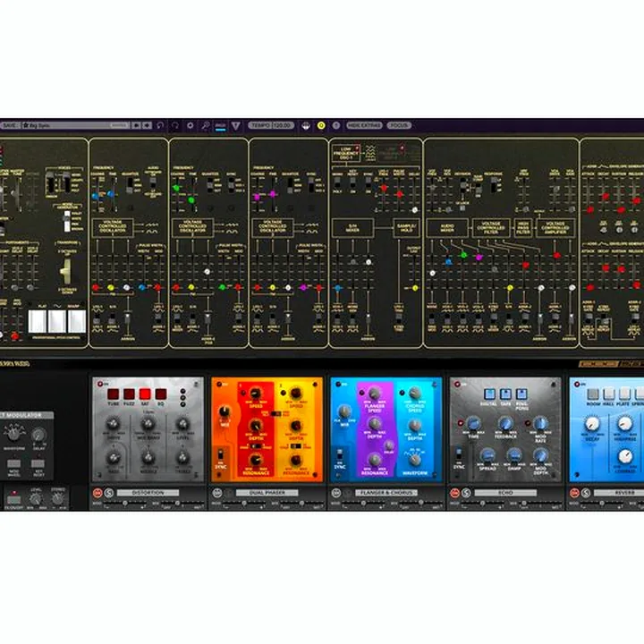This screenshot has height=644, width=644.
Task: Select the PLATE reverb type button
Action: tap(624, 394)
